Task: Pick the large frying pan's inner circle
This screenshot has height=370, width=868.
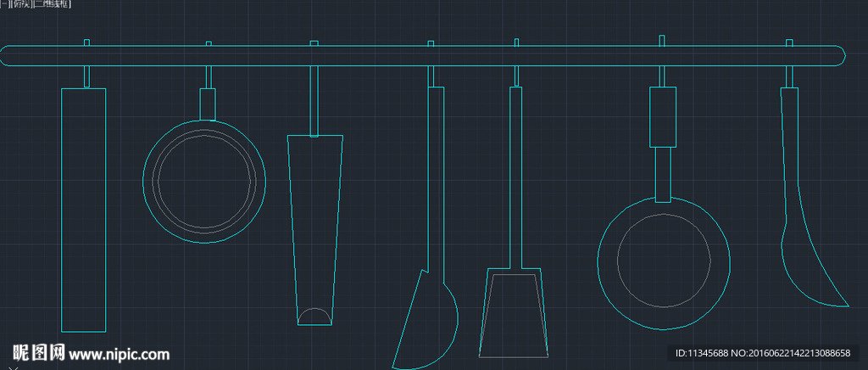Action: [664, 261]
